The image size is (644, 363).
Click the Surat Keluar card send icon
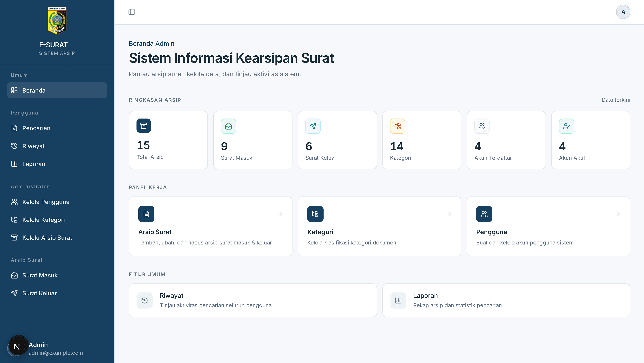coord(313,126)
